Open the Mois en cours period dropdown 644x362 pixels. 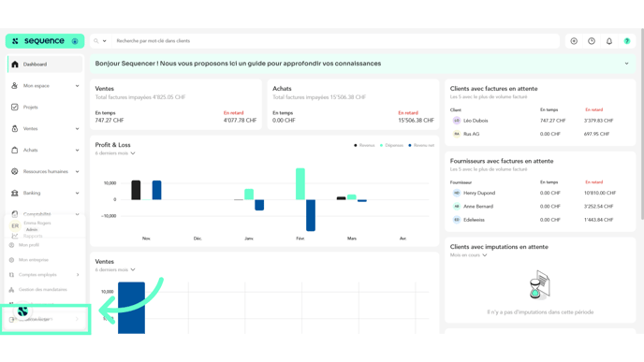point(469,255)
